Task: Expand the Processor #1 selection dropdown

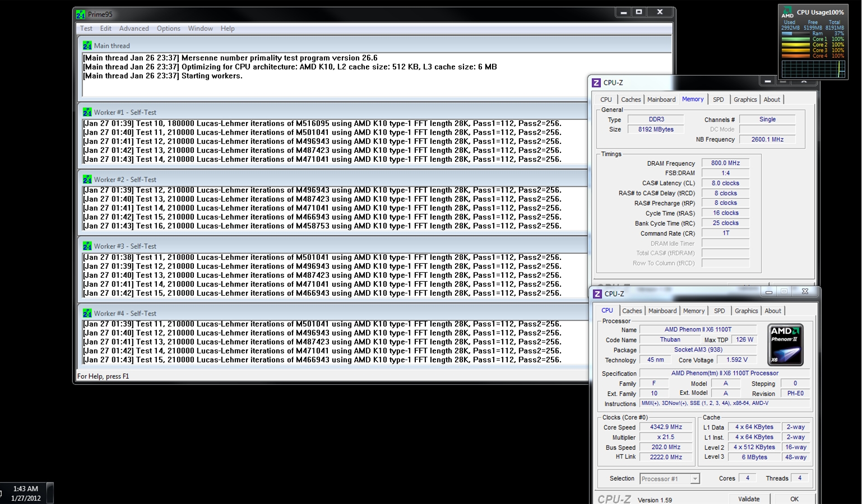Action: pos(695,479)
